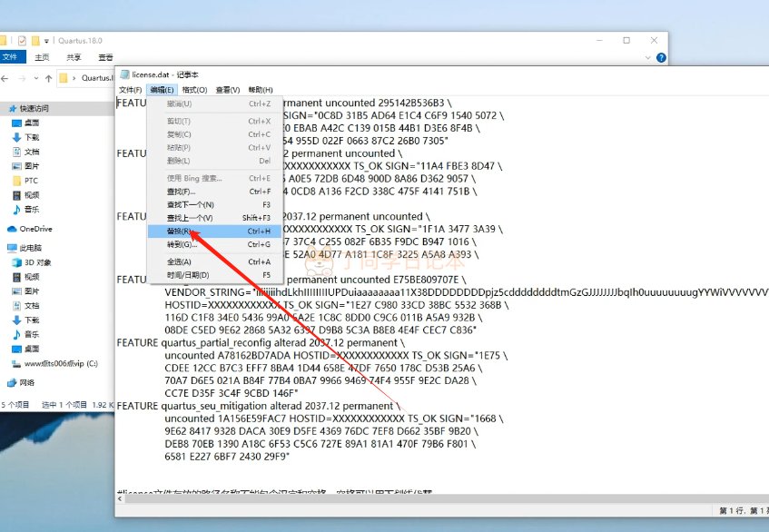Open the 帮助(H) menu in Notepad

click(261, 90)
